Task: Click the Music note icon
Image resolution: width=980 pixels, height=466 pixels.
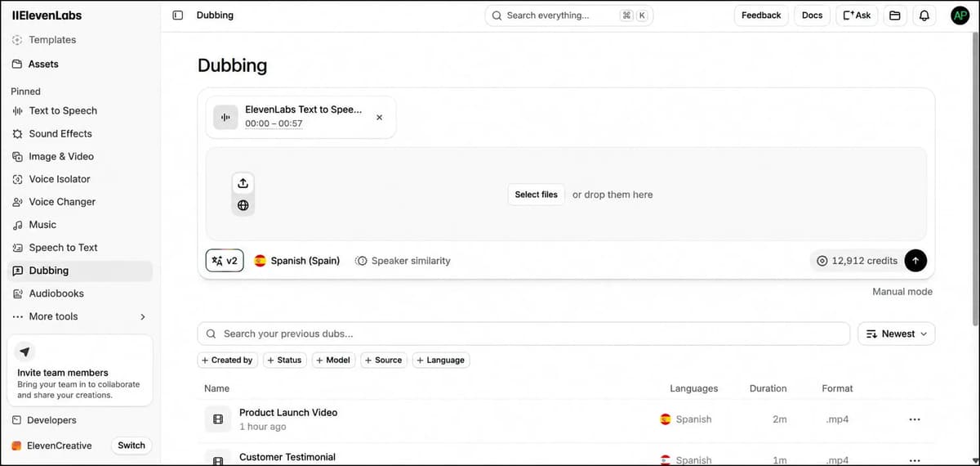Action: pyautogui.click(x=18, y=225)
